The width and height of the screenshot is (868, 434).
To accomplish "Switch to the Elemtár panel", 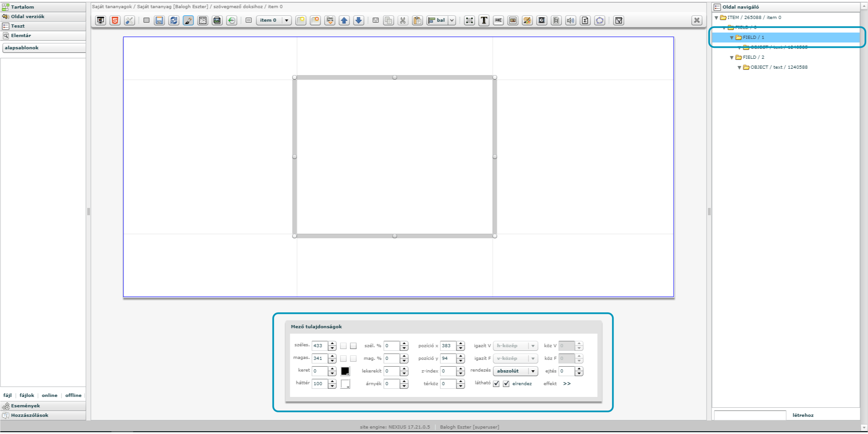I will coord(21,36).
